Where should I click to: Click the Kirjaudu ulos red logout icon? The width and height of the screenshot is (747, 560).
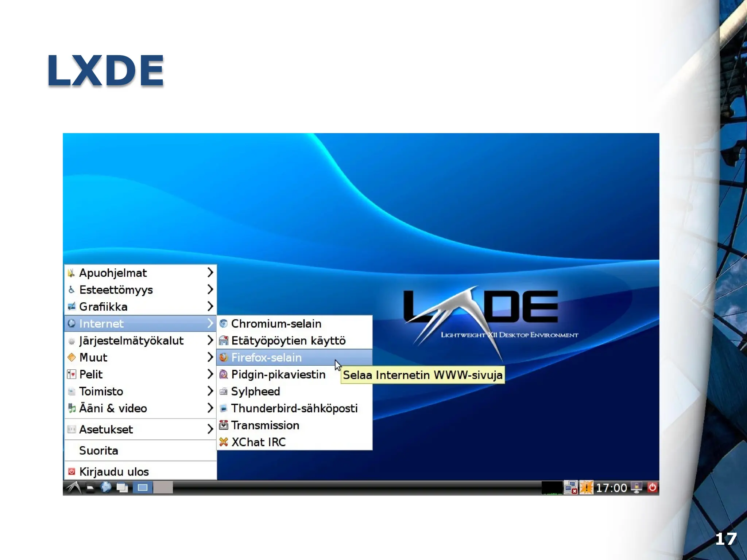click(x=71, y=472)
